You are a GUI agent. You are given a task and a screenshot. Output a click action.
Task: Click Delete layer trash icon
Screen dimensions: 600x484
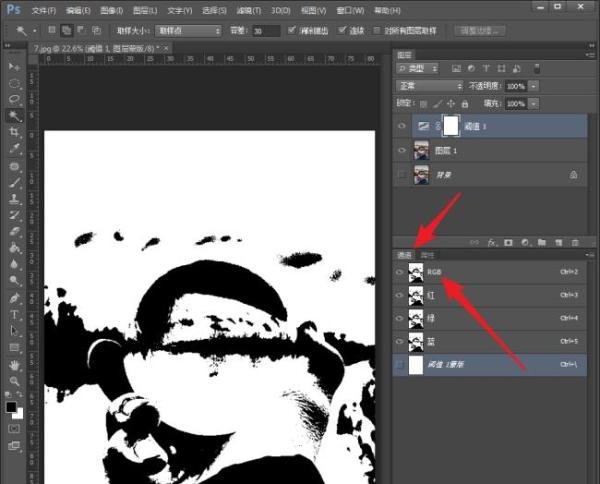click(575, 243)
